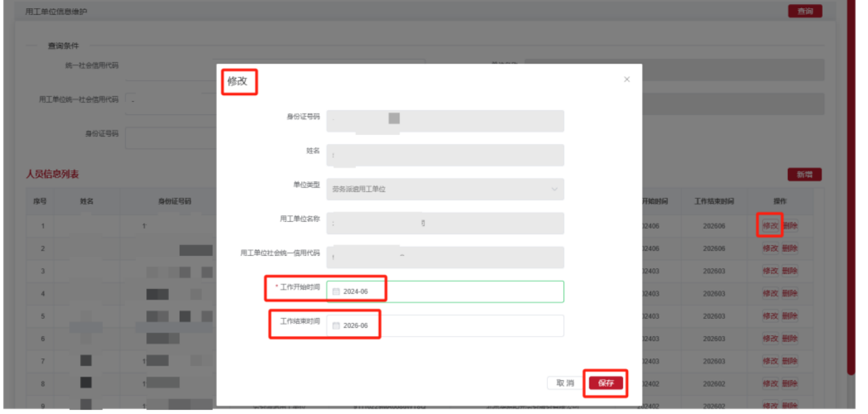Click calendar icon in 工作开始时间 field
Image resolution: width=868 pixels, height=414 pixels.
point(336,292)
